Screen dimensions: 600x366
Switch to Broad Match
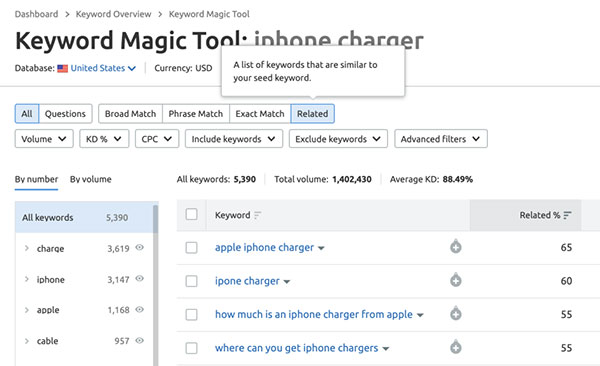click(x=130, y=114)
